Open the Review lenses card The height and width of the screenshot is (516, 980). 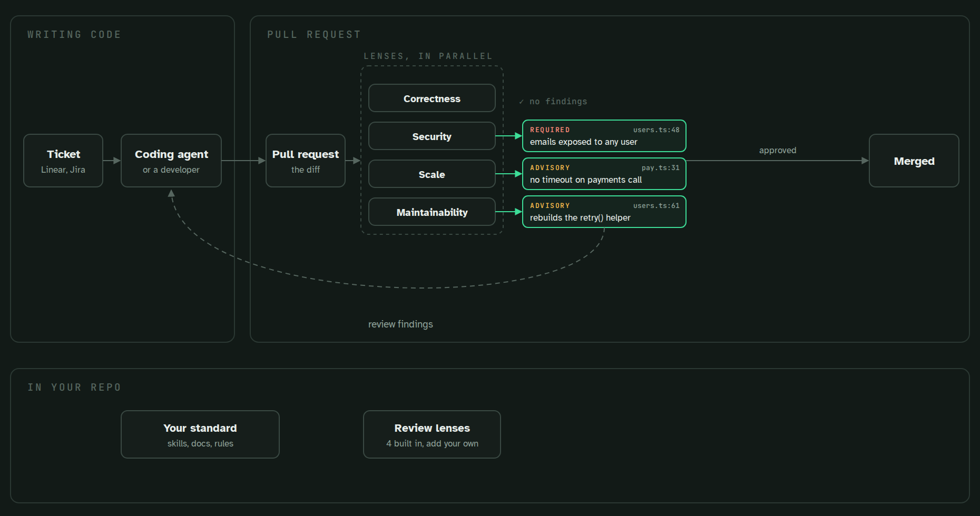pos(432,434)
